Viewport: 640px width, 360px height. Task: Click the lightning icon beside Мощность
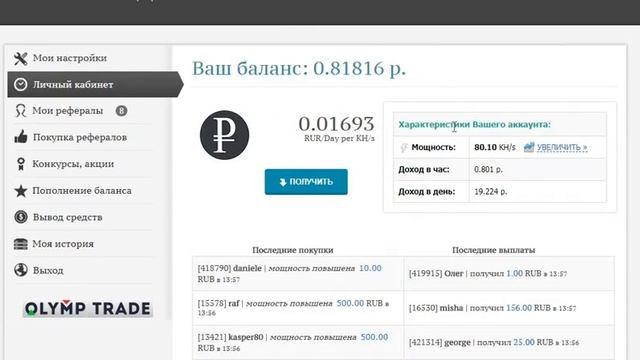[x=404, y=147]
